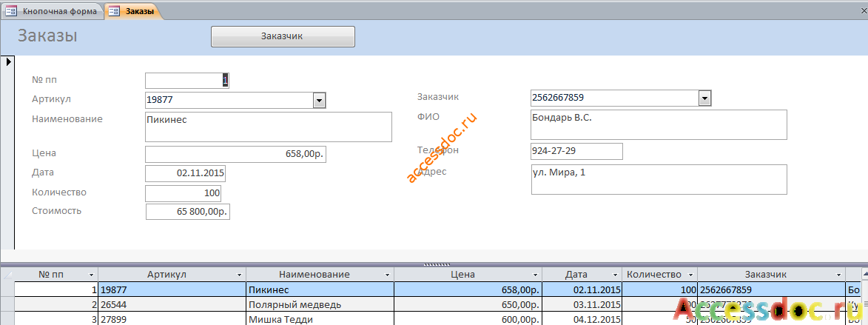Expand the Дата column filter arrow
This screenshot has width=868, height=325.
615,275
